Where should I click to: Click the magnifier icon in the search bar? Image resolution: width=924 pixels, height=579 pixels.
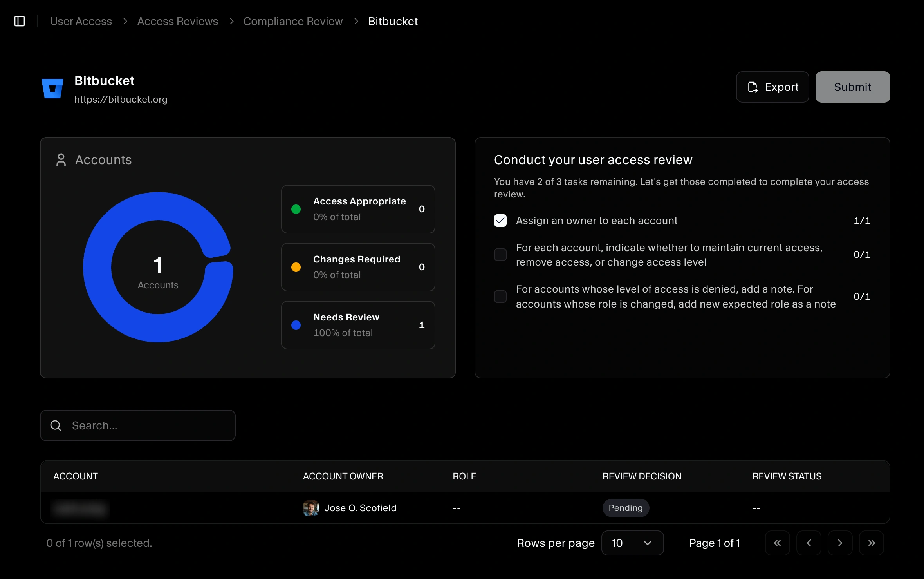[x=55, y=425]
